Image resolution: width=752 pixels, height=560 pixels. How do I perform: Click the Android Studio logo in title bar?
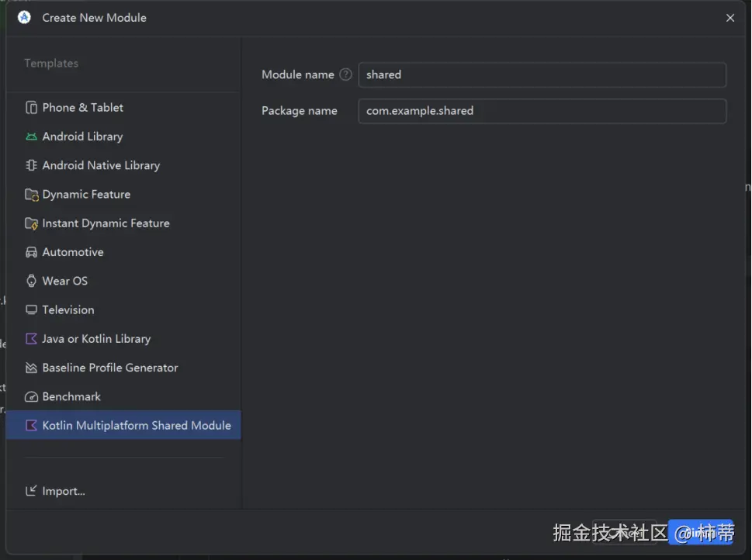click(24, 17)
